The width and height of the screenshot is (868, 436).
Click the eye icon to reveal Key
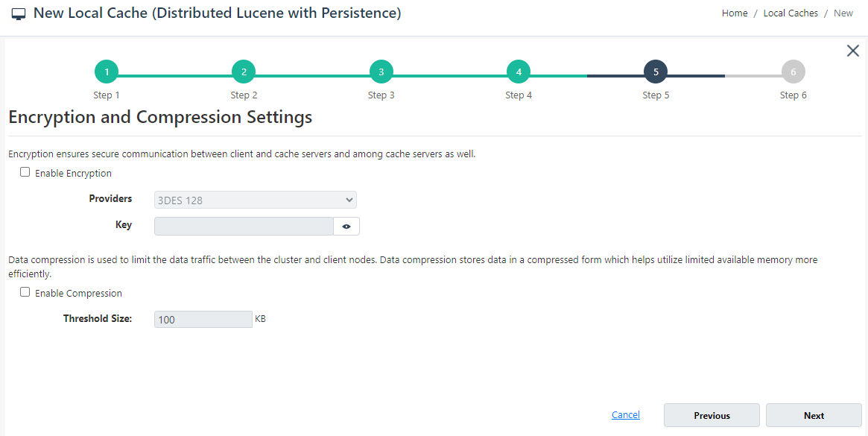(346, 226)
